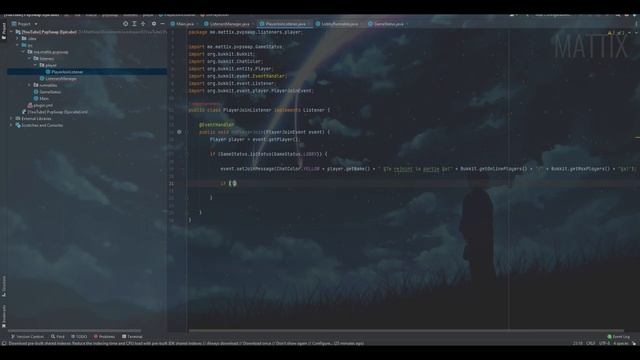640x360 pixels.
Task: Expand Scratches and Consoles node
Action: (x=11, y=125)
